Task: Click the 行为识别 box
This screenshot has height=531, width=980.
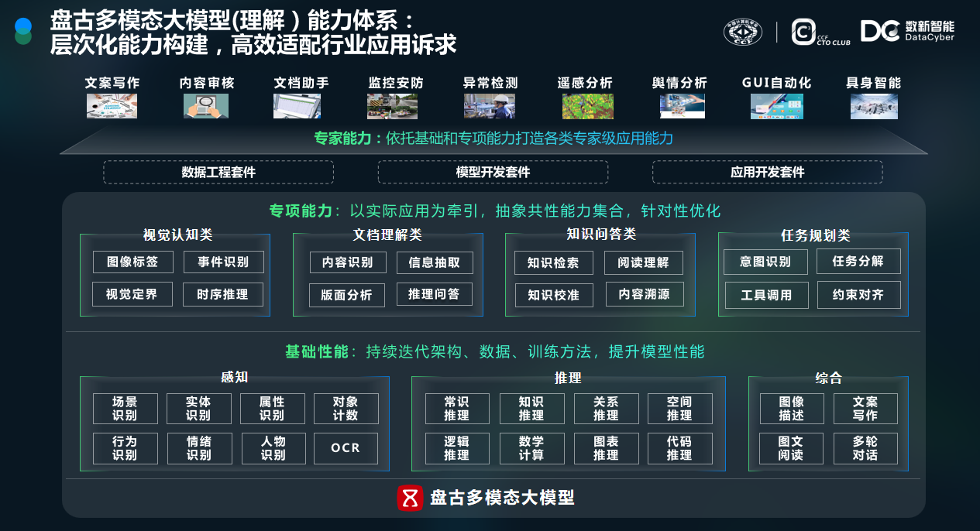Action: point(125,448)
